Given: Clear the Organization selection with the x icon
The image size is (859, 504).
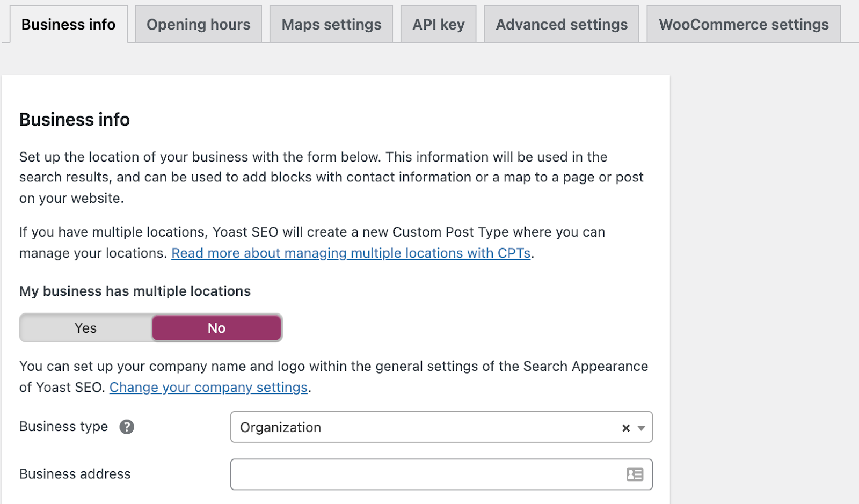Looking at the screenshot, I should click(625, 428).
